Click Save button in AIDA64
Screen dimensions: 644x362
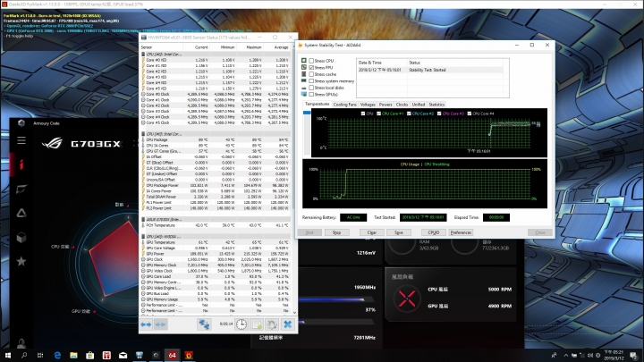[398, 232]
